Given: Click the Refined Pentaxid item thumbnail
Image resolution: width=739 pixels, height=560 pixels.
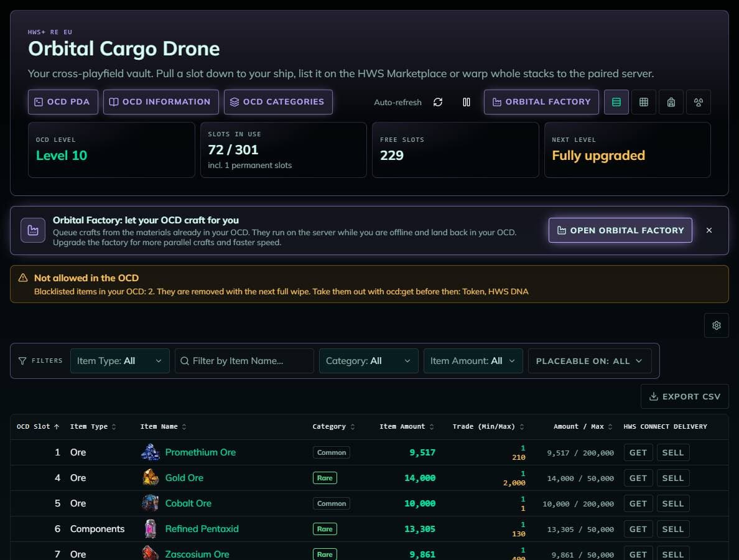Looking at the screenshot, I should (x=151, y=529).
